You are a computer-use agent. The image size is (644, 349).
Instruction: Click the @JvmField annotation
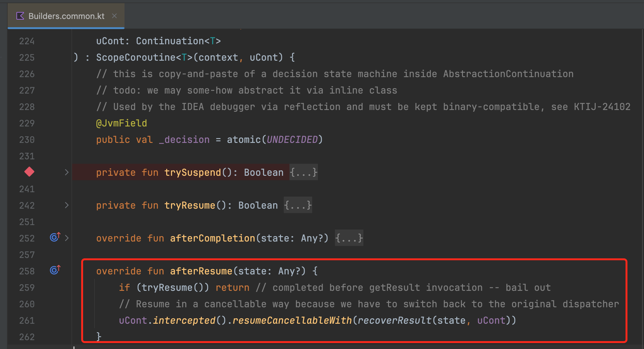(x=121, y=123)
